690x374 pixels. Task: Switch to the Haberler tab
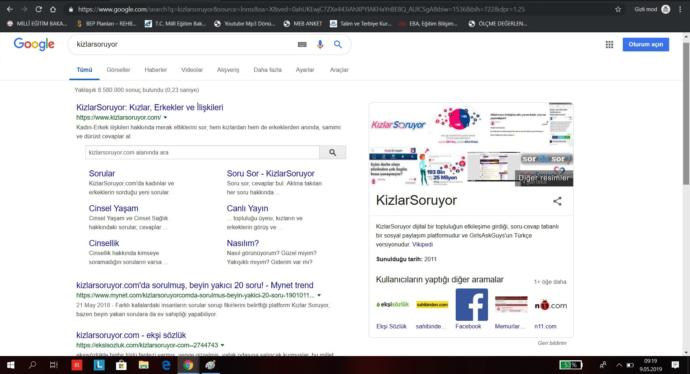tap(156, 70)
